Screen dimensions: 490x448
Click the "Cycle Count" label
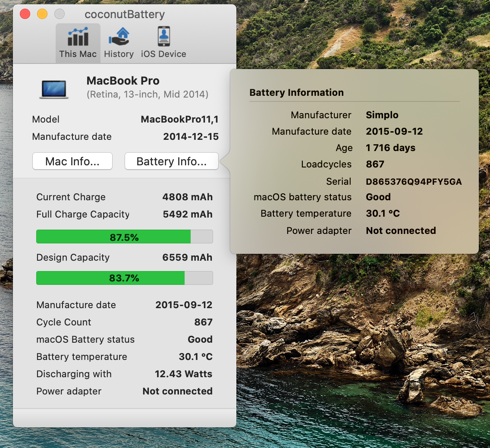[64, 322]
